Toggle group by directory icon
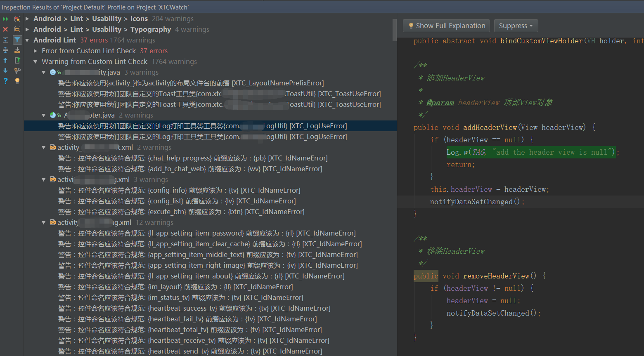Image resolution: width=644 pixels, height=356 pixels. coord(17,29)
